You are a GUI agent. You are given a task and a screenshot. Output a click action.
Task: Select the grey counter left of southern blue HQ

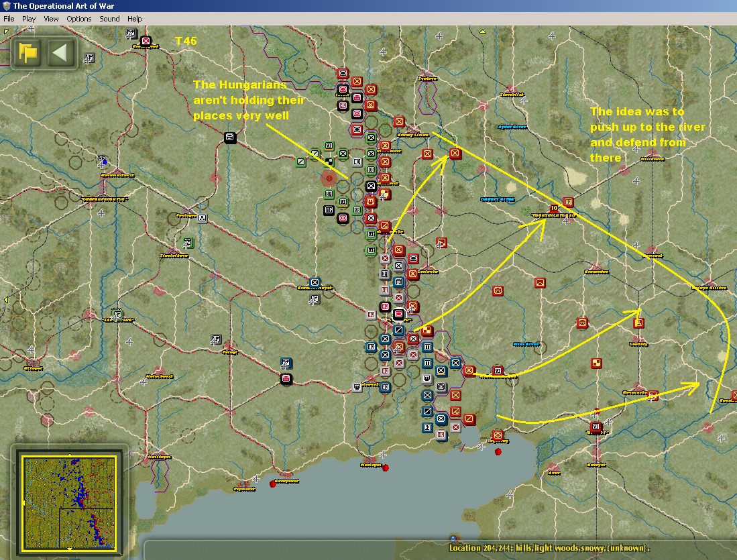pos(357,387)
